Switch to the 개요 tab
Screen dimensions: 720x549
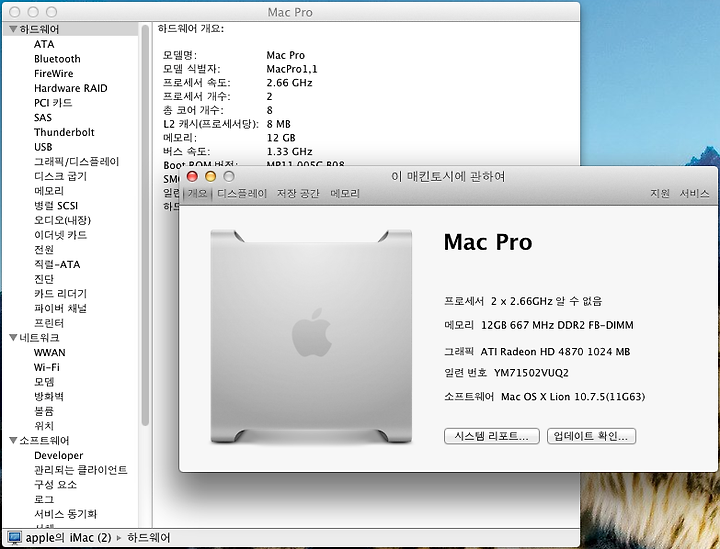[197, 194]
